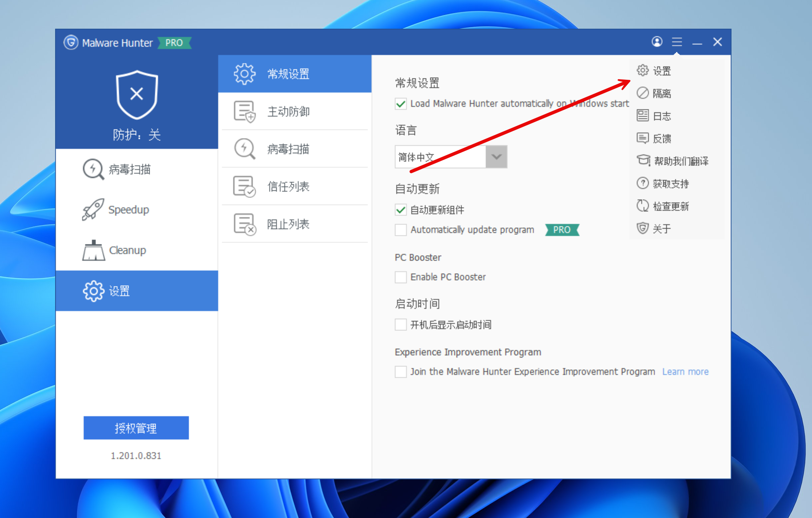
Task: Uncheck Load Malware Hunter automatically on startup
Action: point(400,104)
